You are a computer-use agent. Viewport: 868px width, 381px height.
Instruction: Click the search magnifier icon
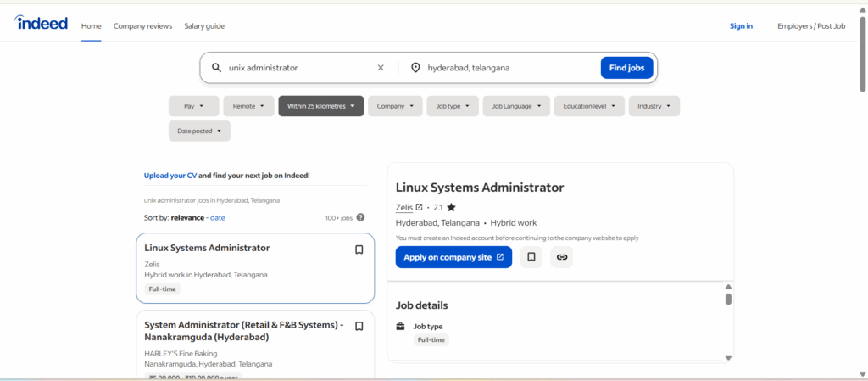216,68
